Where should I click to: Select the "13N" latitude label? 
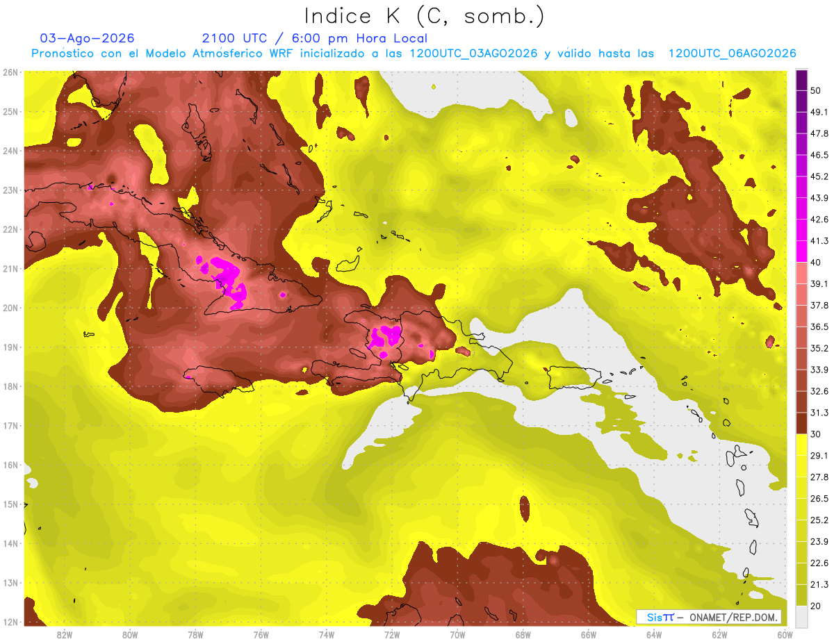(x=10, y=582)
